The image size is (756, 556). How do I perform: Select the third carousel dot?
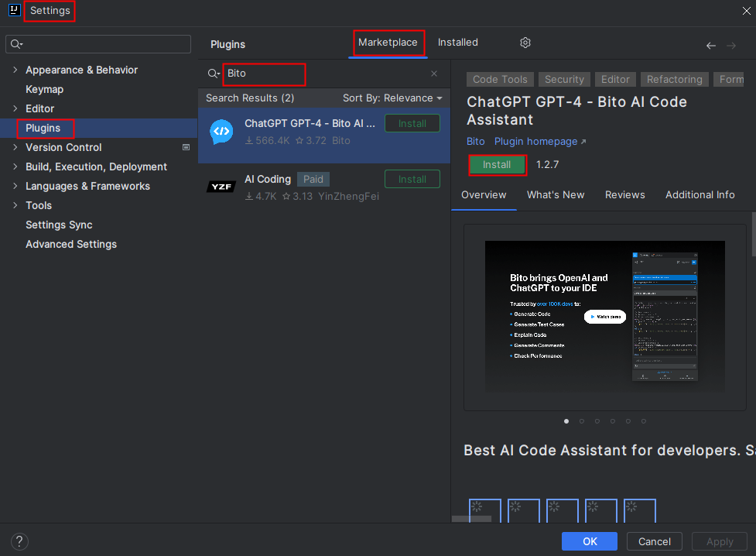point(597,421)
